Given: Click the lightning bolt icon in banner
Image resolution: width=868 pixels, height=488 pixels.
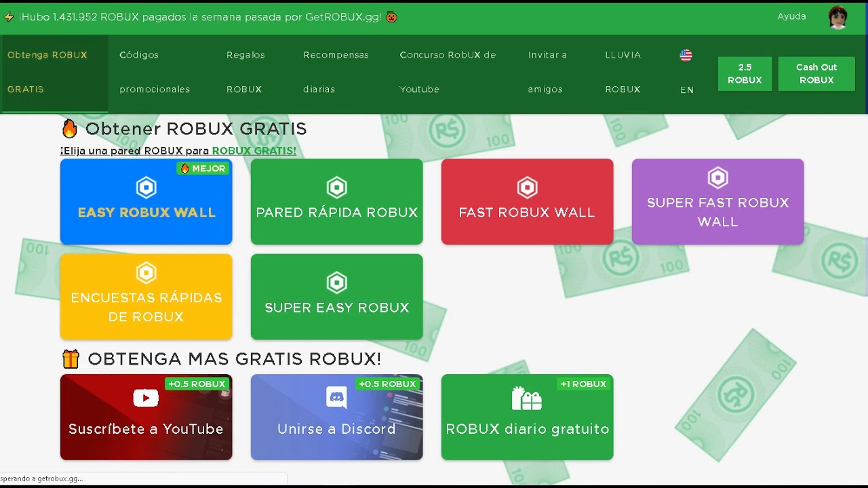Looking at the screenshot, I should click(9, 17).
